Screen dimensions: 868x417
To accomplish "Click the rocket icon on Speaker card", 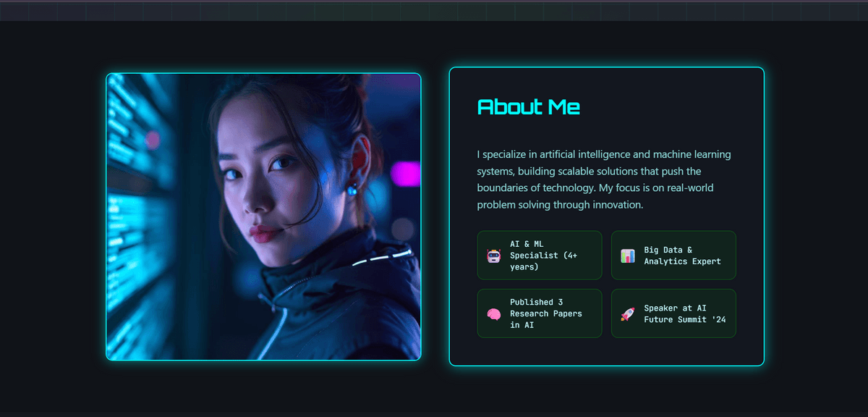I will pos(628,314).
